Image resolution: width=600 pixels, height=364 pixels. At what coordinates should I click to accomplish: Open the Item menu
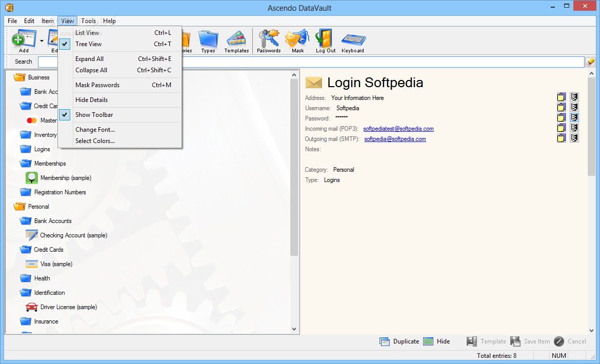click(x=48, y=21)
